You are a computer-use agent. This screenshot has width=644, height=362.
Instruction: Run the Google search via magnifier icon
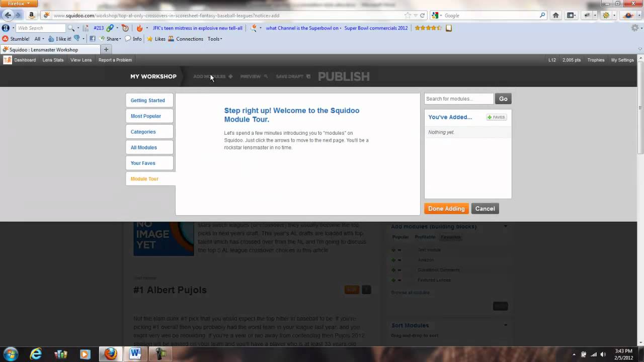pos(542,16)
